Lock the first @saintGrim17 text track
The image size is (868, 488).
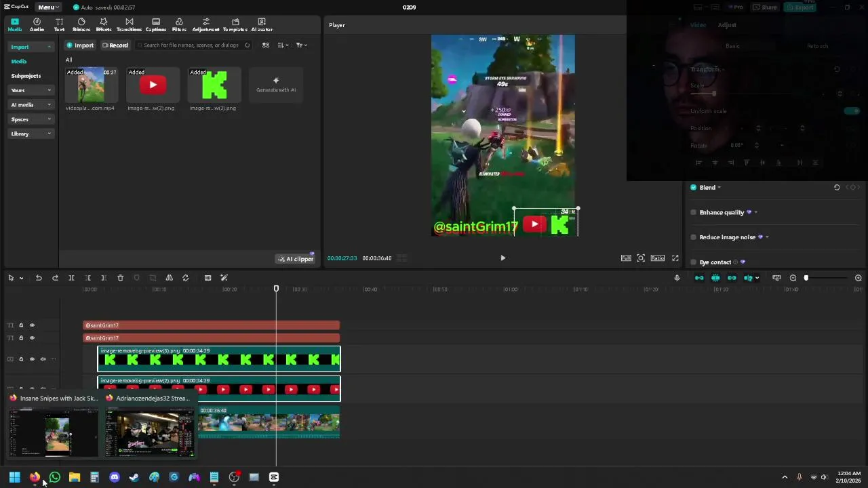coord(20,325)
